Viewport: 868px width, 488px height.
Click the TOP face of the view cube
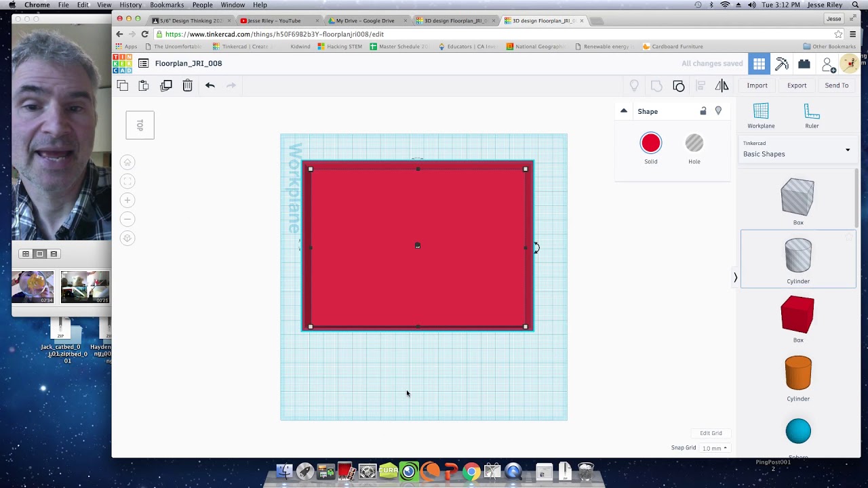(140, 125)
